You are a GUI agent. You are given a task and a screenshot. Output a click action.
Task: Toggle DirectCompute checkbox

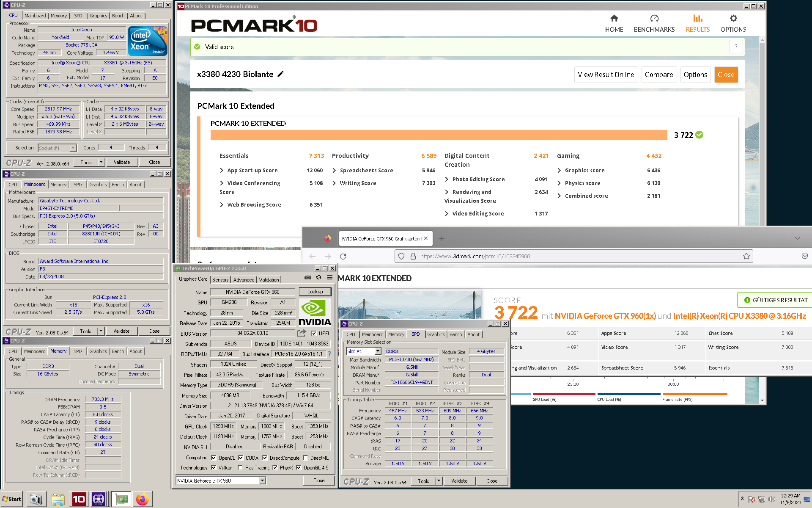265,458
